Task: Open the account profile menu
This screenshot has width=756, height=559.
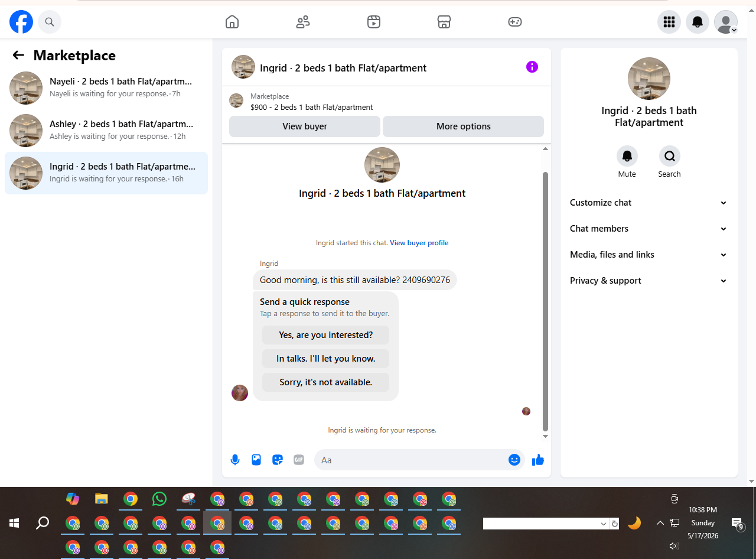Action: (726, 22)
